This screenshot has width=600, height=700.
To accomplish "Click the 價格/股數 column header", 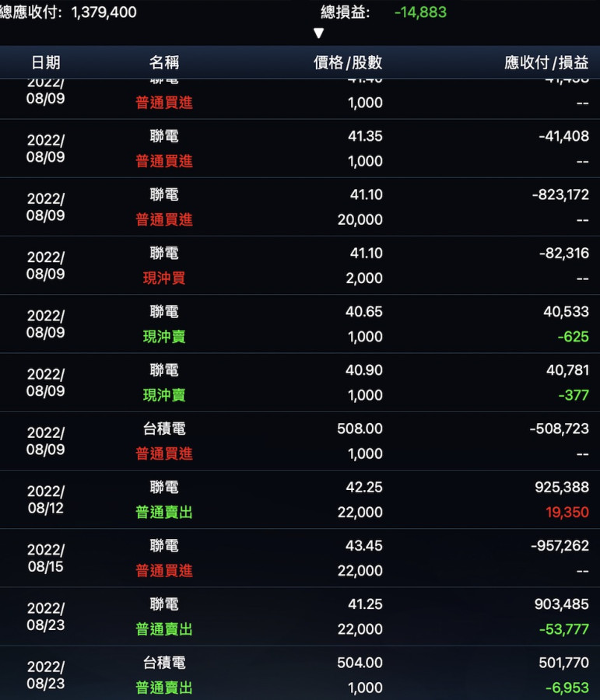I will pyautogui.click(x=348, y=63).
